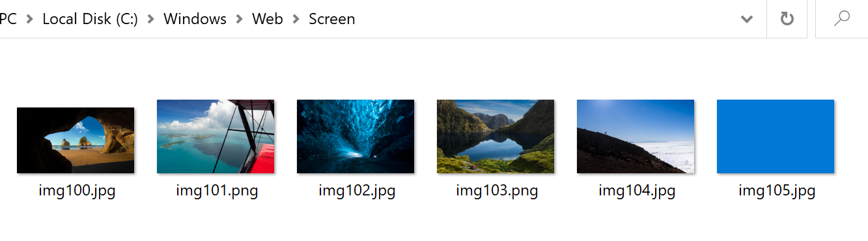Click the img101.png file name label
The height and width of the screenshot is (241, 868).
click(217, 191)
